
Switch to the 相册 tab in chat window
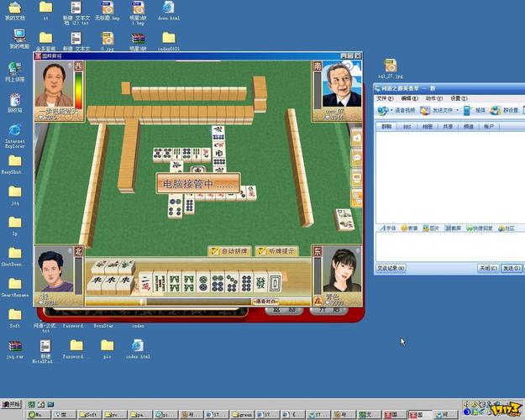[428, 126]
